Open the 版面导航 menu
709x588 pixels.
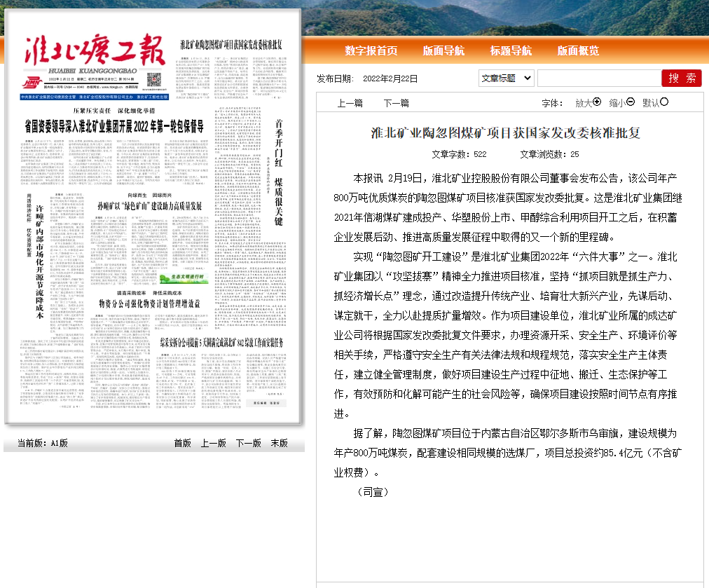click(443, 50)
